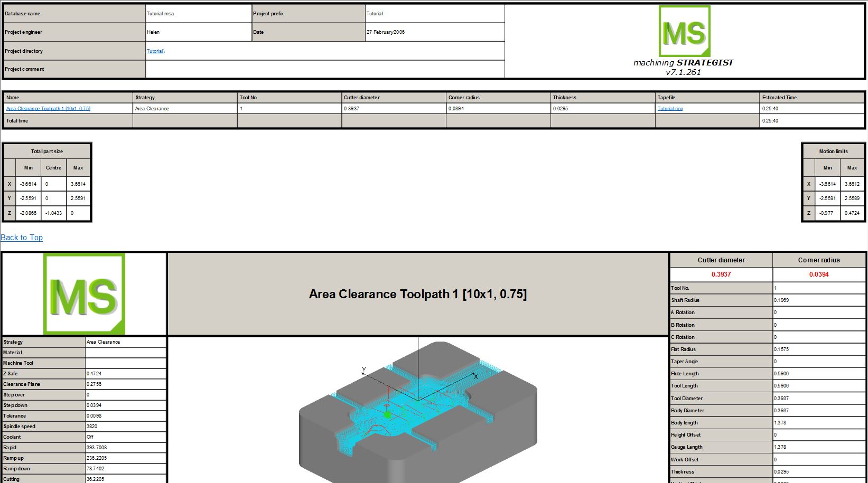Select the date 27 February 2006
This screenshot has width=868, height=483.
point(386,32)
